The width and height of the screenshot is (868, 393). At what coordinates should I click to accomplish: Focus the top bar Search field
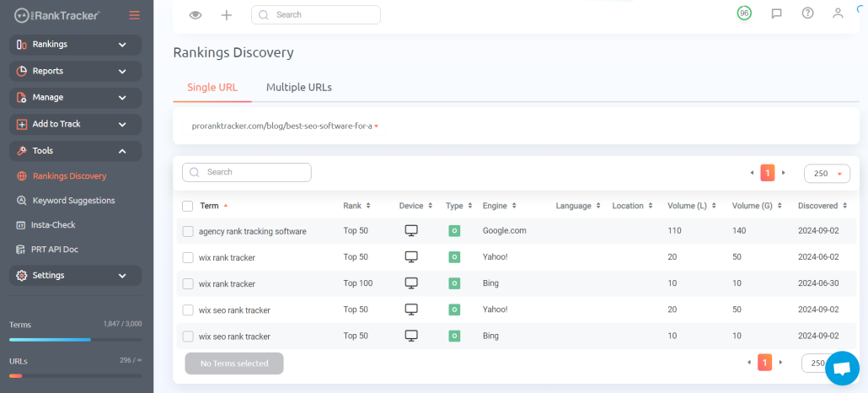[315, 15]
